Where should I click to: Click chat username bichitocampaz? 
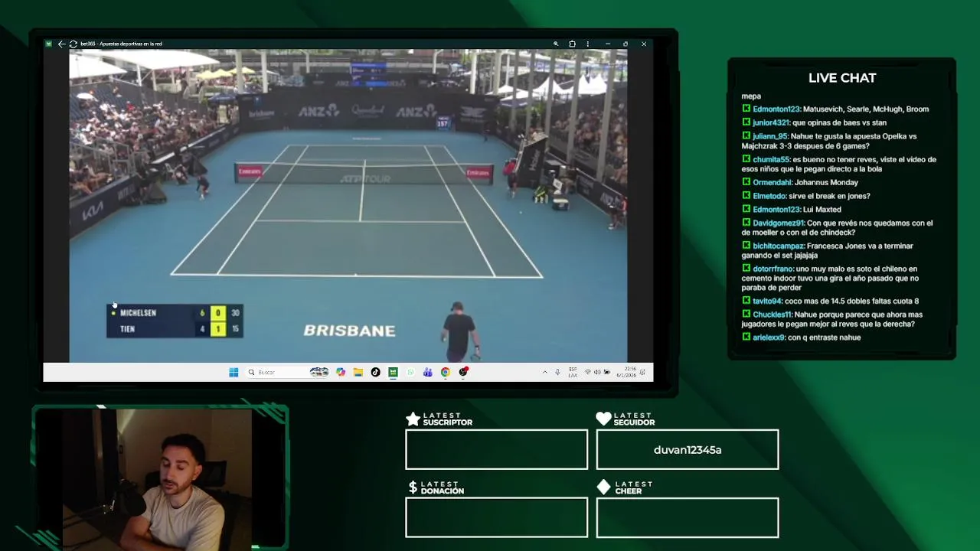tap(778, 246)
